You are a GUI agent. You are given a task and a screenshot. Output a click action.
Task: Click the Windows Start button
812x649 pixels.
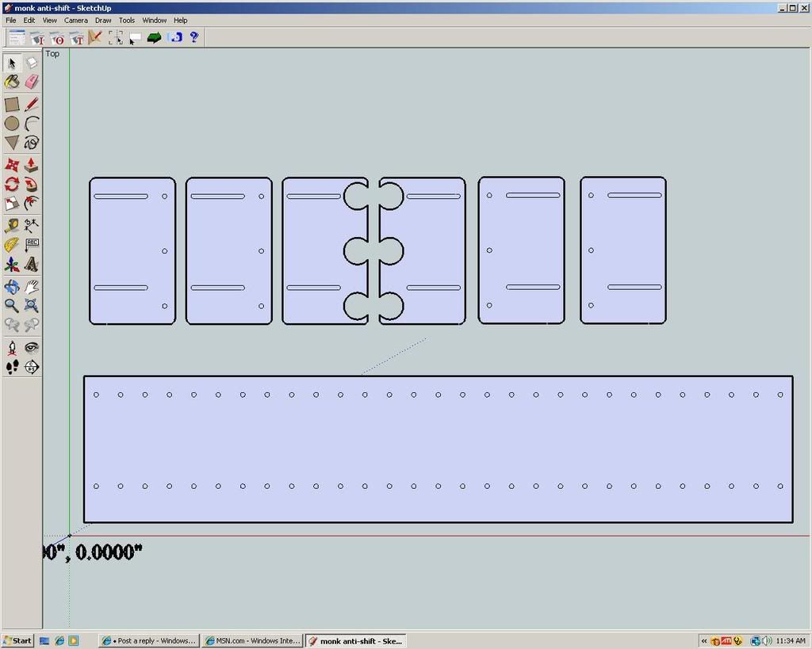[17, 640]
